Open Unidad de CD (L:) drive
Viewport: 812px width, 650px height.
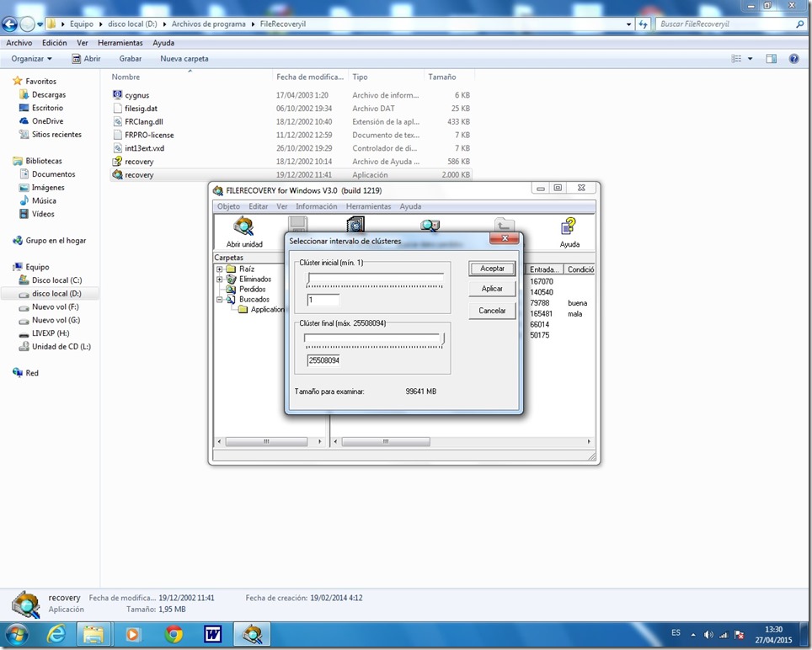coord(61,347)
